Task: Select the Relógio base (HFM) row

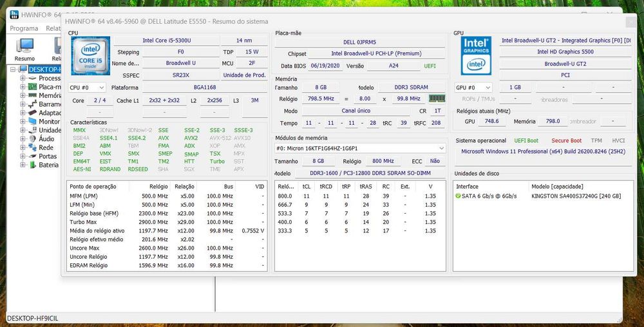Action: pos(167,213)
